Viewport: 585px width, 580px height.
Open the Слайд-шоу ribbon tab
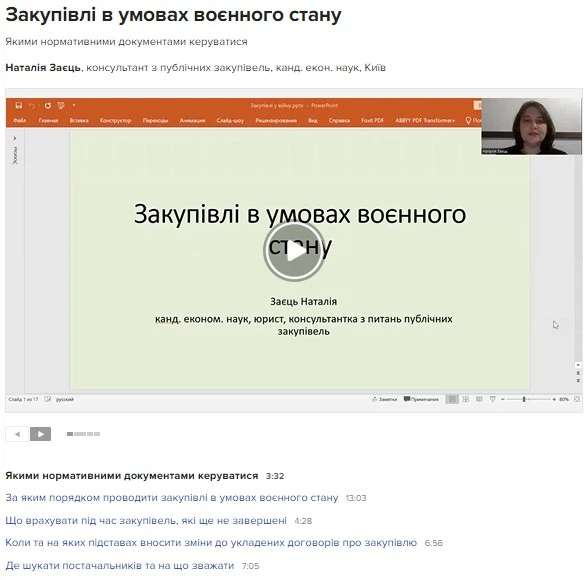(230, 120)
